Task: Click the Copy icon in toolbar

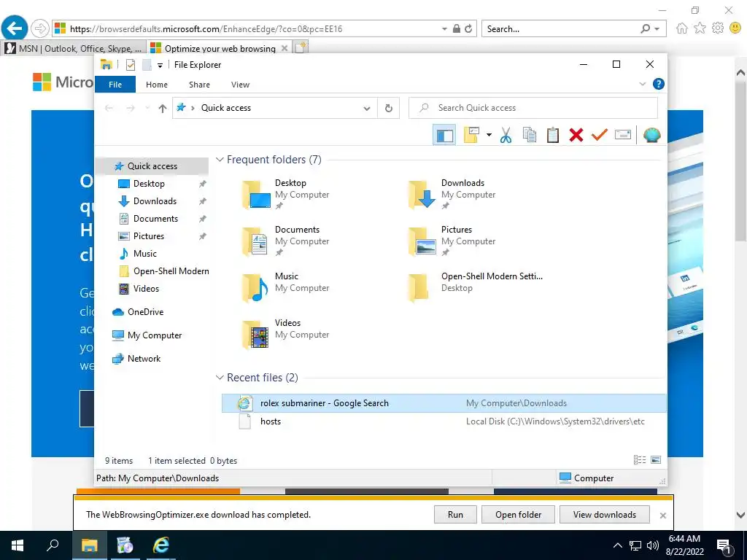Action: pos(530,135)
